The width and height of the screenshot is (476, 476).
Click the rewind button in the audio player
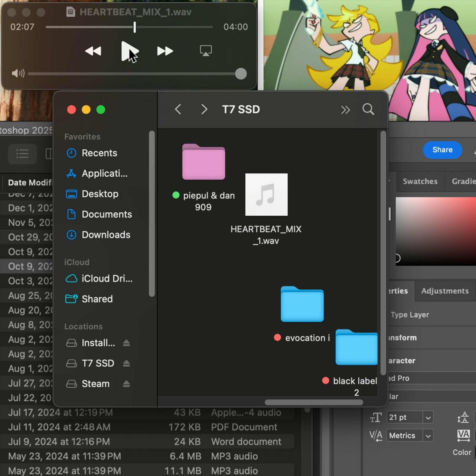(93, 51)
